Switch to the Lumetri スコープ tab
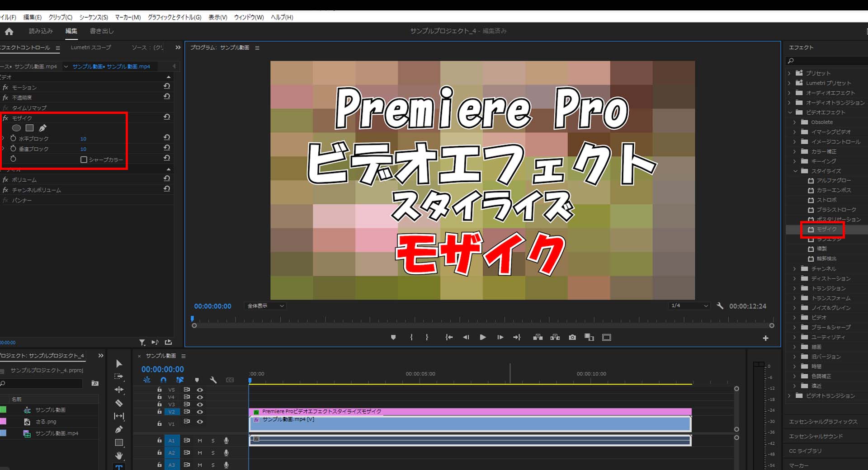Viewport: 868px width, 470px height. tap(91, 47)
